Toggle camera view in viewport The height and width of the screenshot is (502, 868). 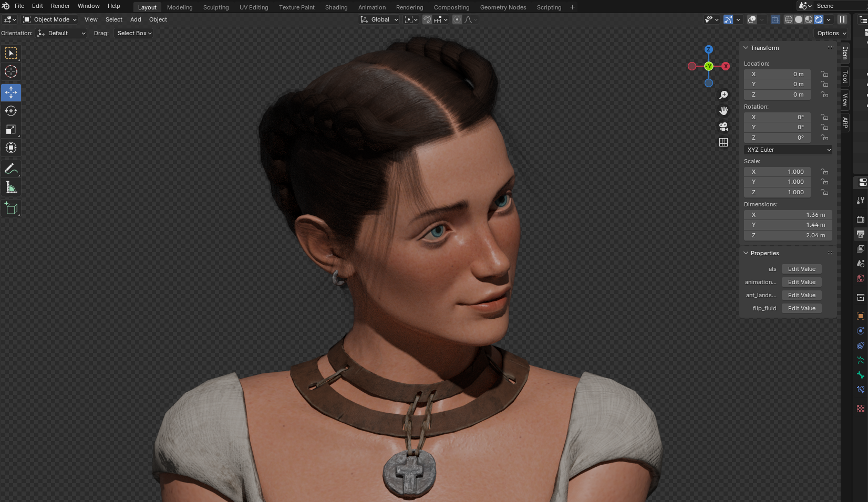tap(724, 127)
